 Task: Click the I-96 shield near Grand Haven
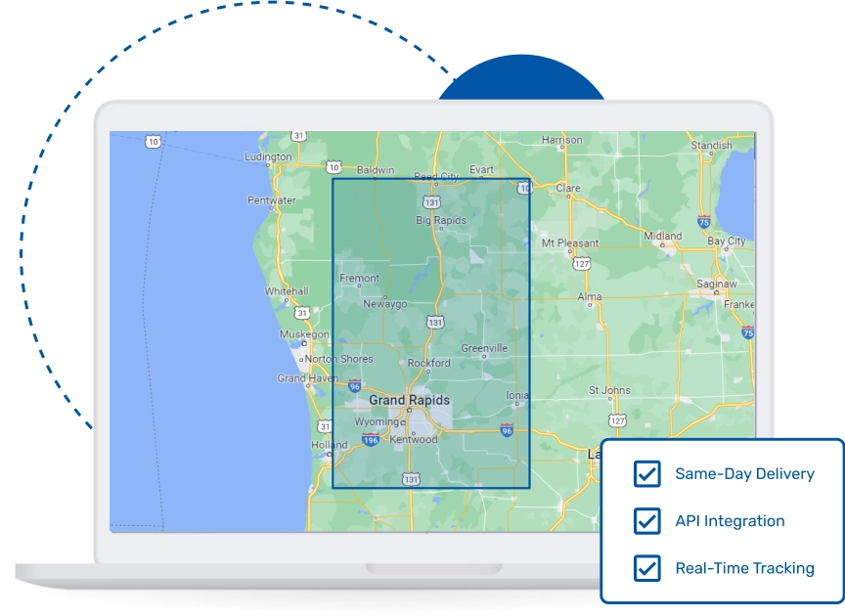(354, 386)
